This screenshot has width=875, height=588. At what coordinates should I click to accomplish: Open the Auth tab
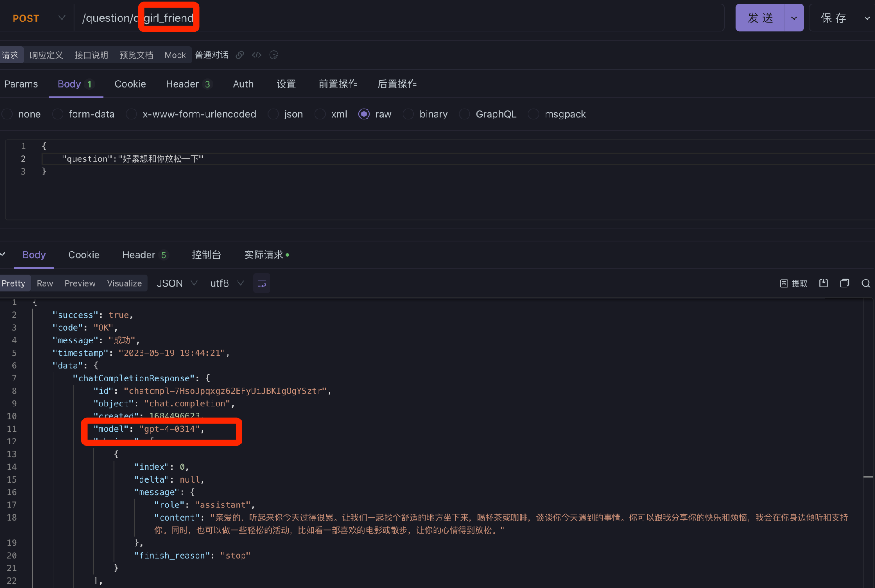[x=243, y=84]
